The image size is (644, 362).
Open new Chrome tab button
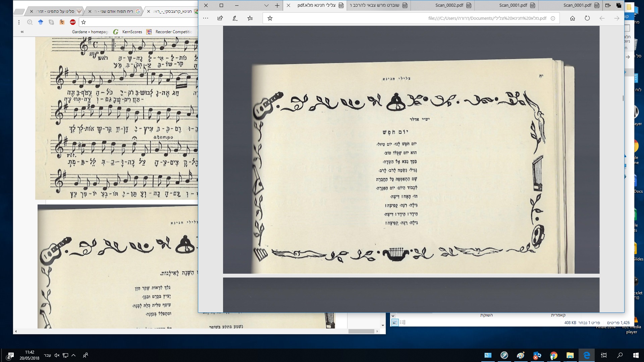click(x=19, y=12)
